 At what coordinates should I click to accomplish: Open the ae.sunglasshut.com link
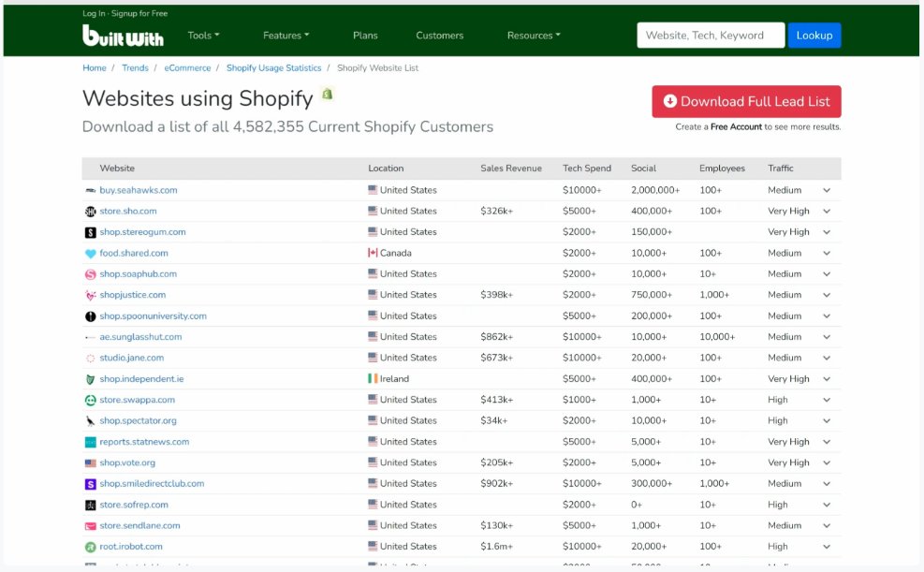click(x=140, y=337)
